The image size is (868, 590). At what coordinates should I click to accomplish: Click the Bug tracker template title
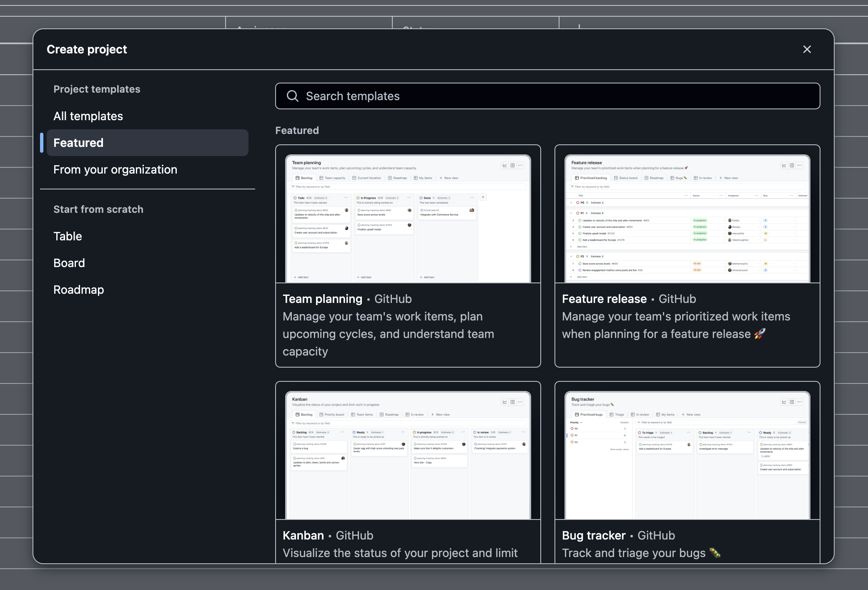coord(594,535)
